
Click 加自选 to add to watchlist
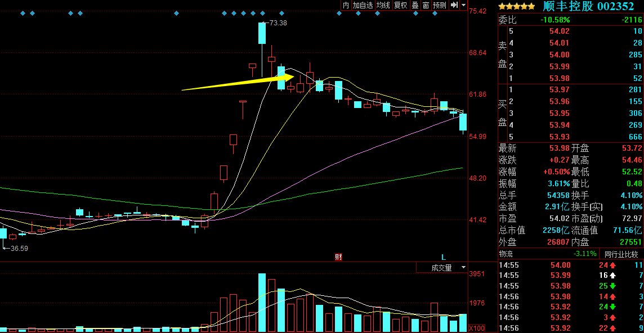point(363,5)
